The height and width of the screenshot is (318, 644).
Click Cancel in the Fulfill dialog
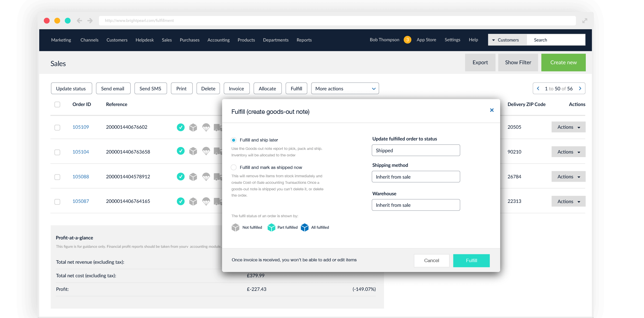(432, 261)
